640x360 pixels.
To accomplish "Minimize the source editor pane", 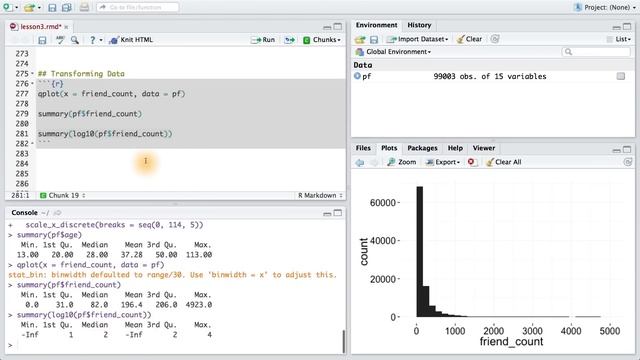I will 327,27.
